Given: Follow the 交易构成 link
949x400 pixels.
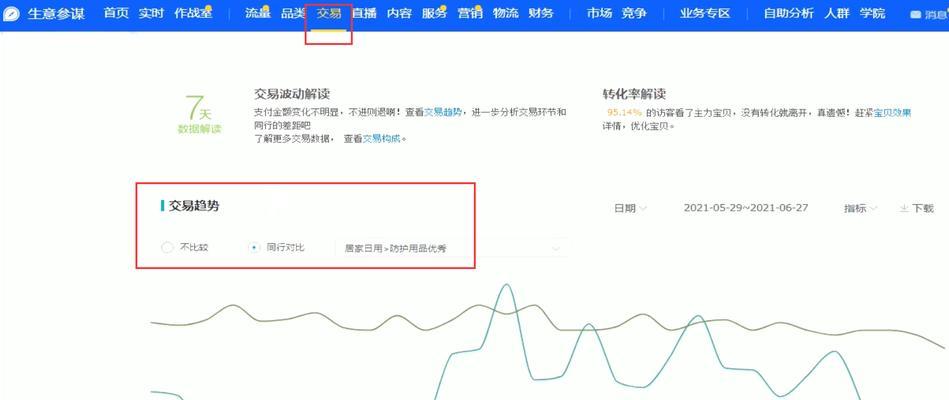Looking at the screenshot, I should (381, 139).
